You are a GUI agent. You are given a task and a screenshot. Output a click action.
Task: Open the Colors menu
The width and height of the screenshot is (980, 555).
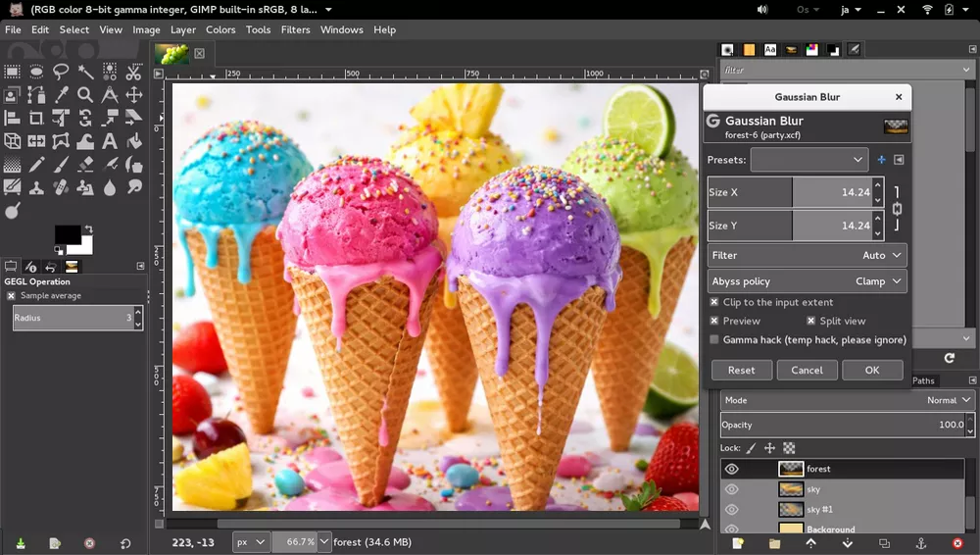click(x=220, y=29)
